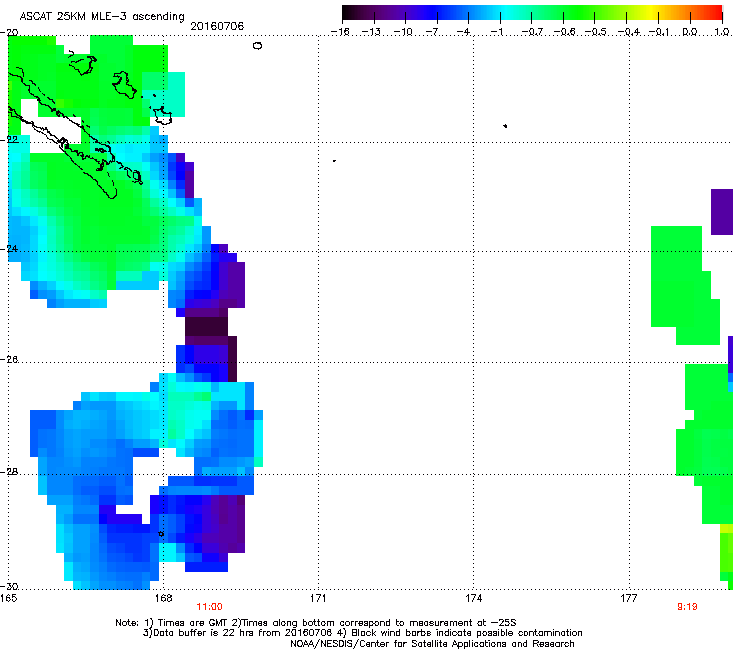
Task: Click the date label '20160706' under the title
Action: 217,26
